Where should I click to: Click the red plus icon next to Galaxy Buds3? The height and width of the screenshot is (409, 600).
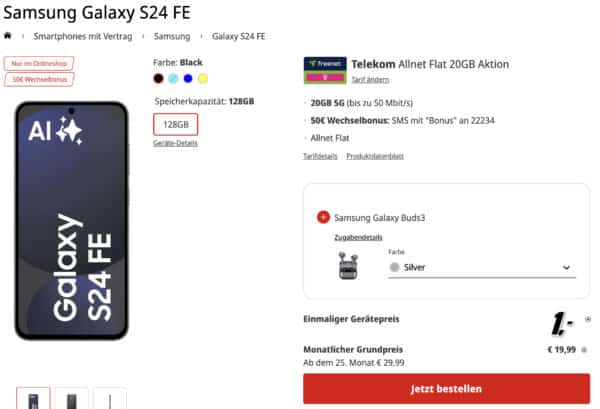coord(323,217)
